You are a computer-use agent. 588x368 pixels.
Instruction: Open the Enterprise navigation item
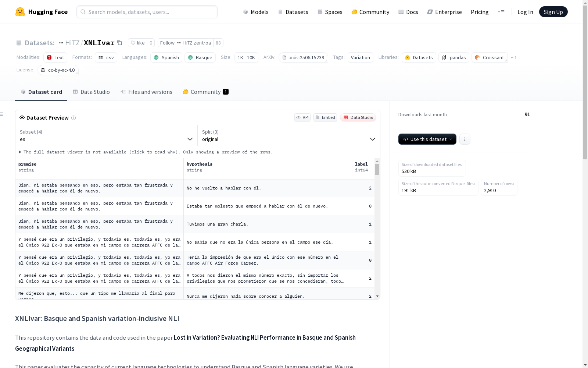444,12
